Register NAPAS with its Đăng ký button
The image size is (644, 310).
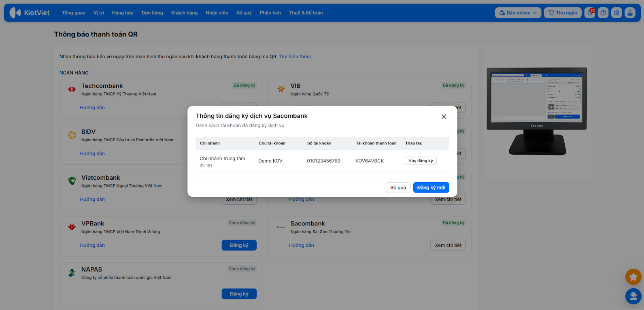point(239,294)
